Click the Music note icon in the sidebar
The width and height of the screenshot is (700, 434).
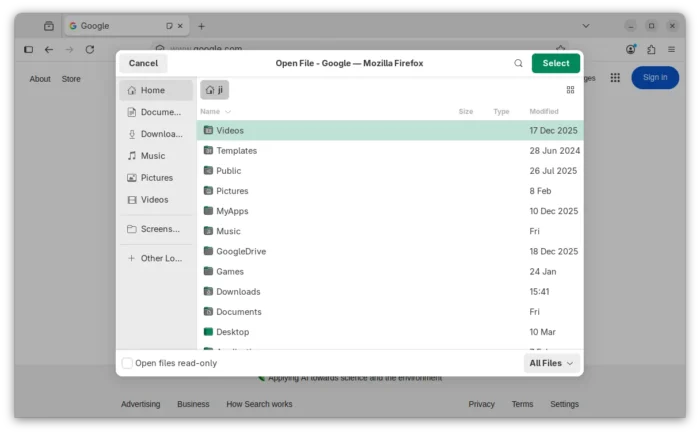132,156
